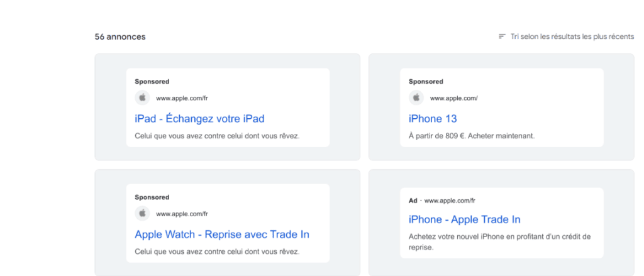
Task: Open the iPad - Échangez votre iPad link
Action: [x=199, y=119]
